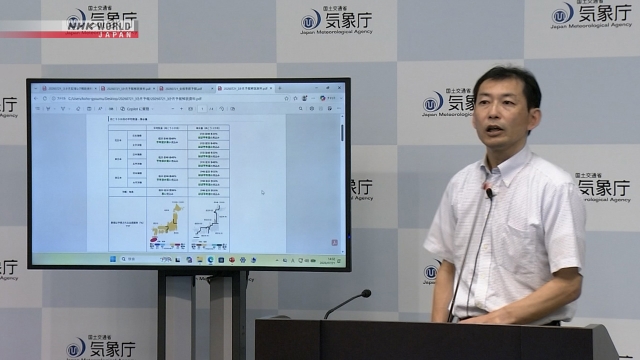
Task: Select the active fourth PDF tab
Action: 245,88
